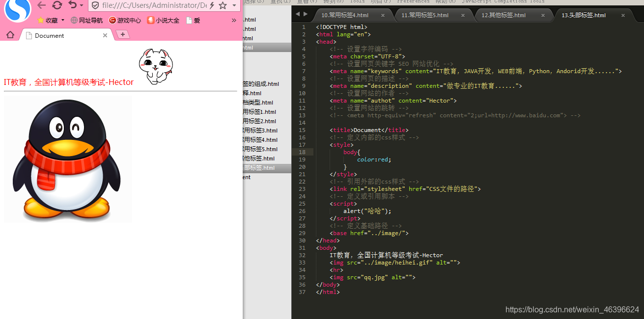The width and height of the screenshot is (644, 319).
Task: Click the file:/// address bar URL
Action: pos(155,5)
